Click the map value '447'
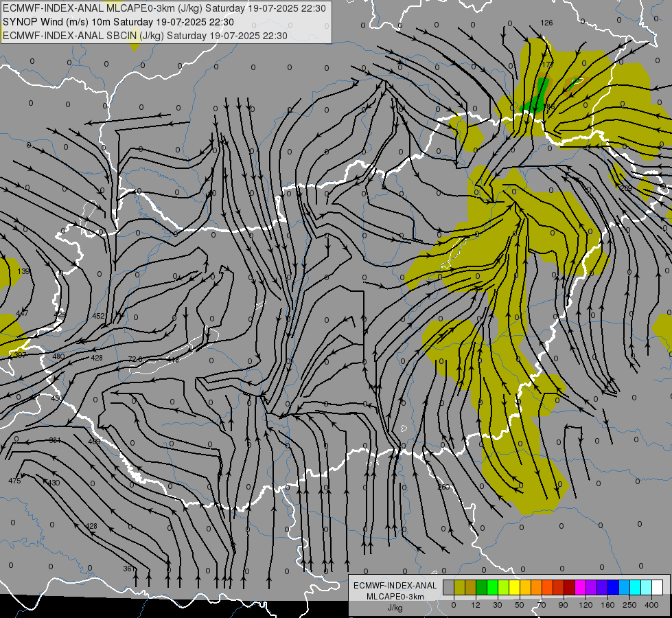The height and width of the screenshot is (618, 672). pos(22,314)
